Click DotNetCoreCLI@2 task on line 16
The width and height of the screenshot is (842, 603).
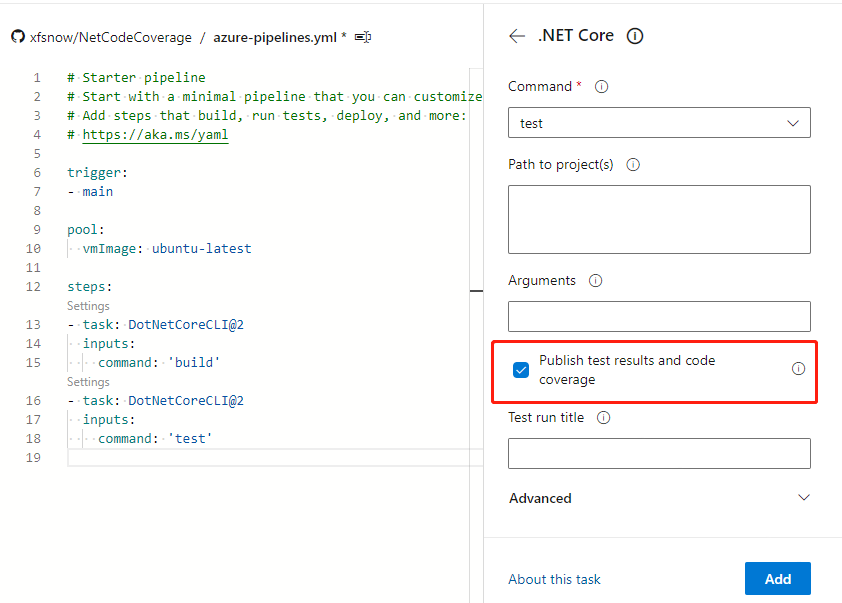[x=186, y=401]
